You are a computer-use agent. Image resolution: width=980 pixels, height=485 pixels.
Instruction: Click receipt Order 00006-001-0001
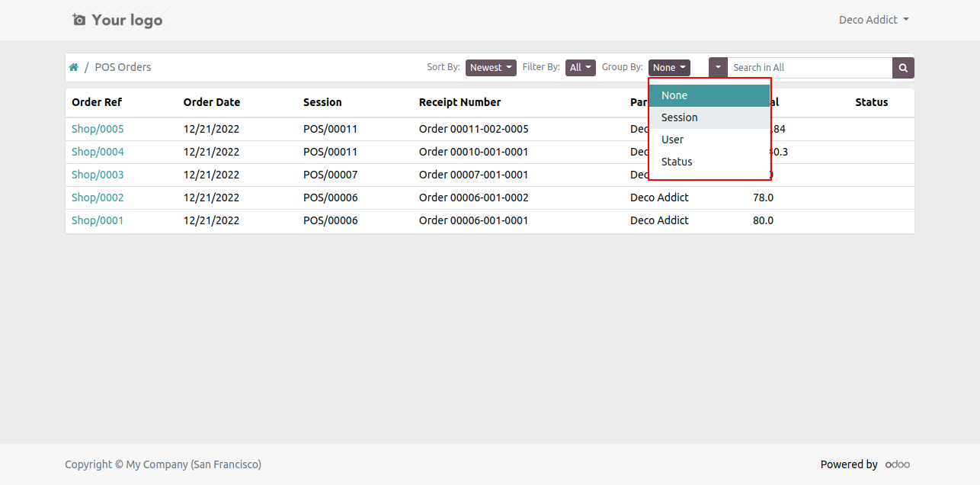coord(474,220)
